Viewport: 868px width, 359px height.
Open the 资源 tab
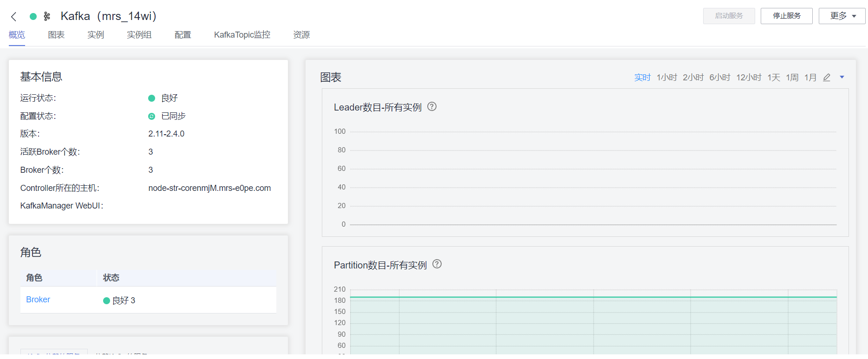[x=301, y=35]
